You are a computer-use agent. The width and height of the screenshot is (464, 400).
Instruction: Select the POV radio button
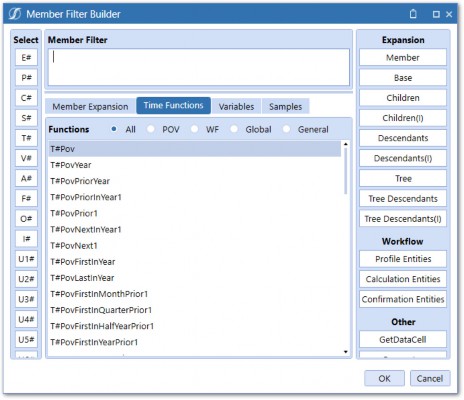coord(151,129)
